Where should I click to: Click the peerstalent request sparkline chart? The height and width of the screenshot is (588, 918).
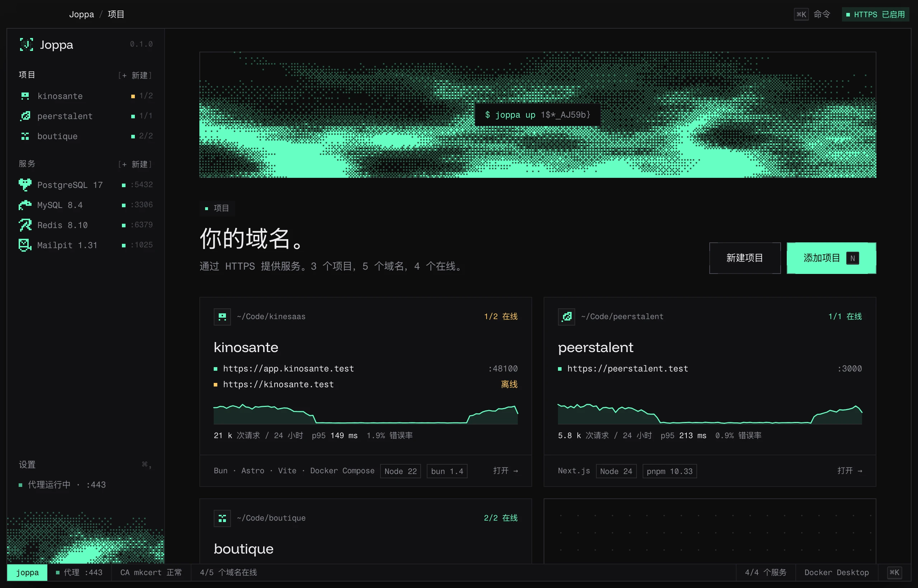[710, 414]
